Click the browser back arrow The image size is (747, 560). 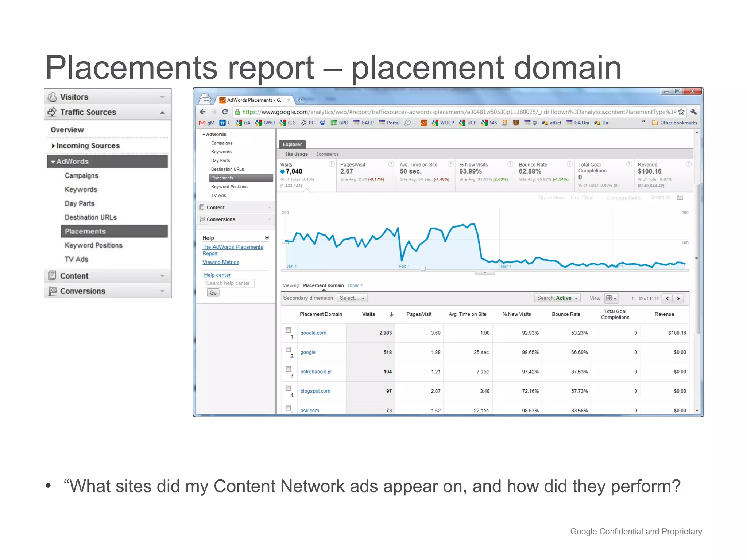pos(203,112)
